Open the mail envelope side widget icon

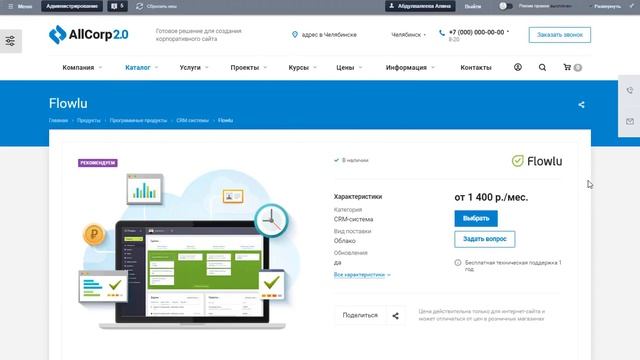(629, 121)
